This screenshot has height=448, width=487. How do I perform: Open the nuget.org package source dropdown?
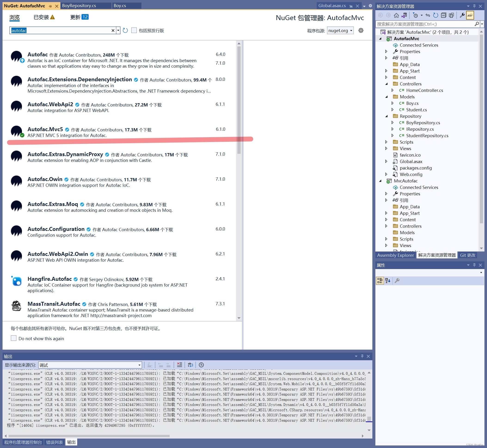(340, 30)
